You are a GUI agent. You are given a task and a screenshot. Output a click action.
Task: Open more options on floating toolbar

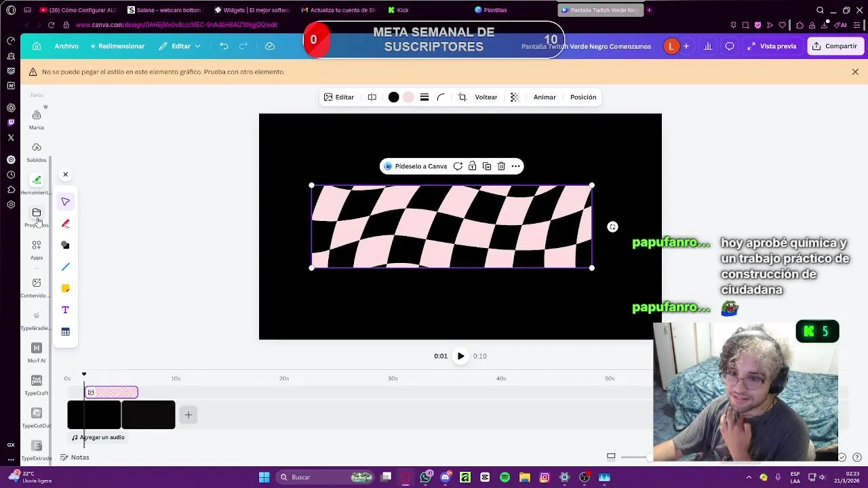click(516, 166)
